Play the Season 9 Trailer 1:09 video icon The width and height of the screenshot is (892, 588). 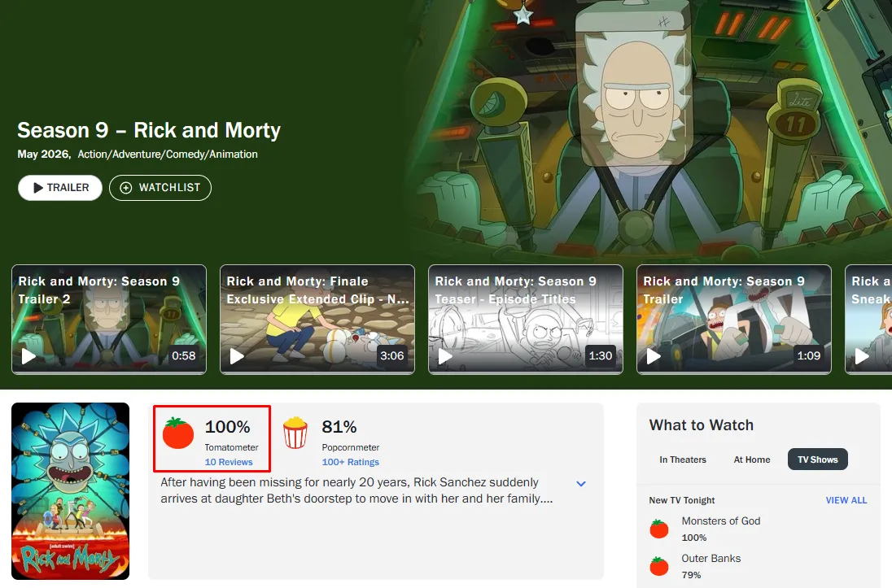(653, 356)
